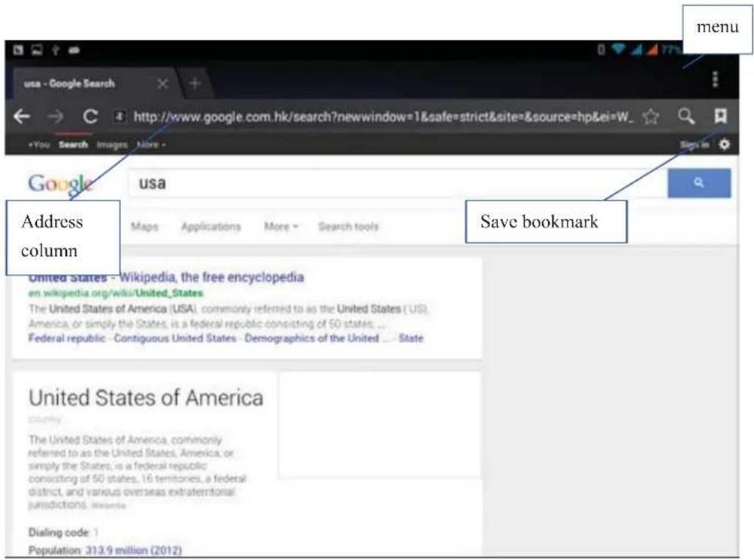Image resolution: width=754 pixels, height=560 pixels.
Task: Click the Google search box containing 'usa'
Action: click(x=397, y=182)
